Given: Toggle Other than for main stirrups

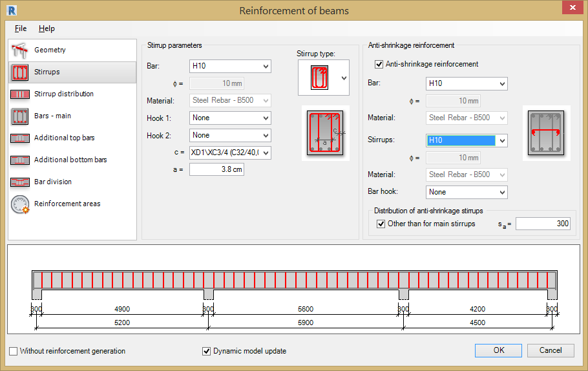Looking at the screenshot, I should click(381, 224).
